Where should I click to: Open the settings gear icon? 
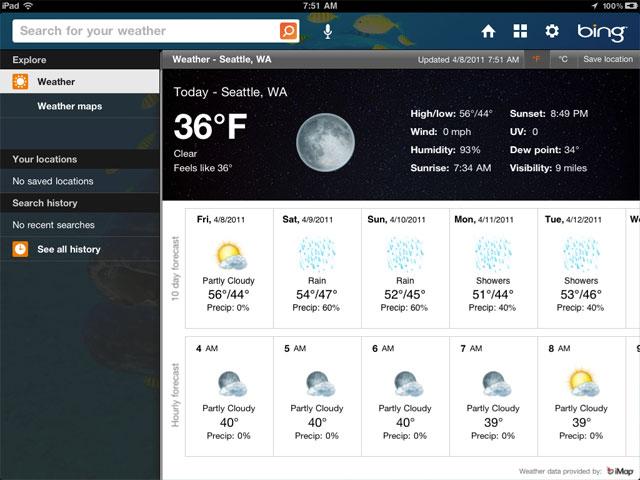pyautogui.click(x=552, y=31)
